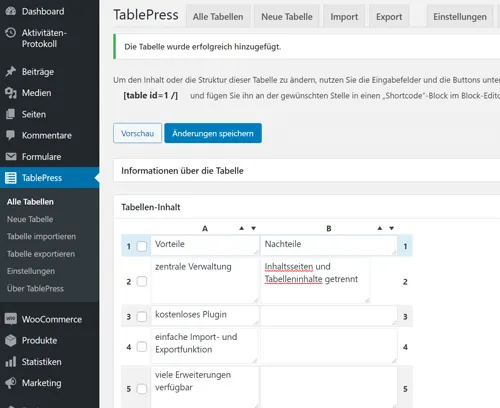The height and width of the screenshot is (408, 500).
Task: Click empty column B cell in row 4
Action: coord(329,346)
